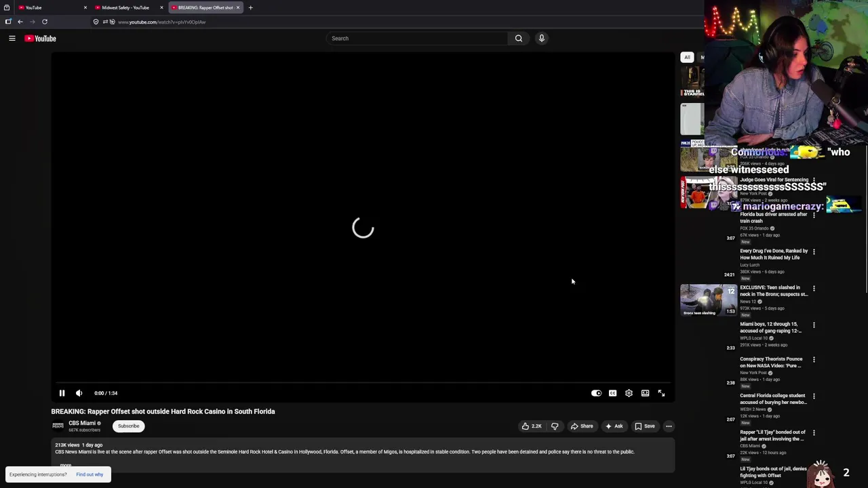Toggle the autoplay switch in the player
Screen dimensions: 868x488
click(x=596, y=393)
